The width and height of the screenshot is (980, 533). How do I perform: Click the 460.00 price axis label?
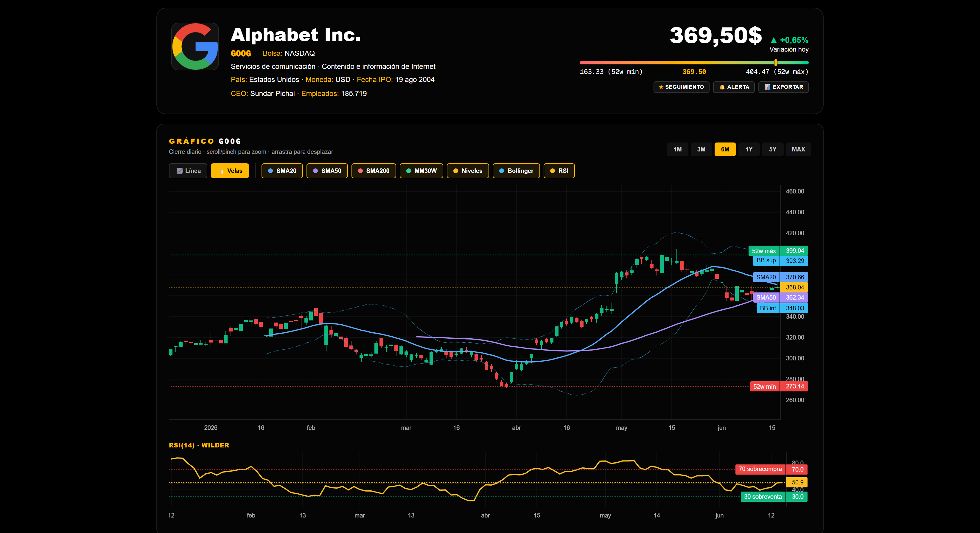point(795,191)
